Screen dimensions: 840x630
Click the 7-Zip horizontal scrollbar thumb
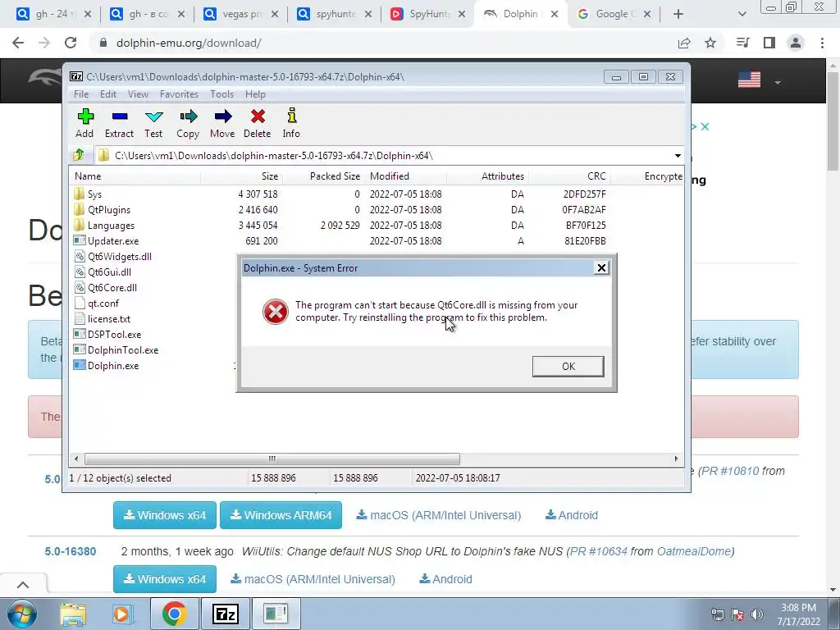click(272, 459)
